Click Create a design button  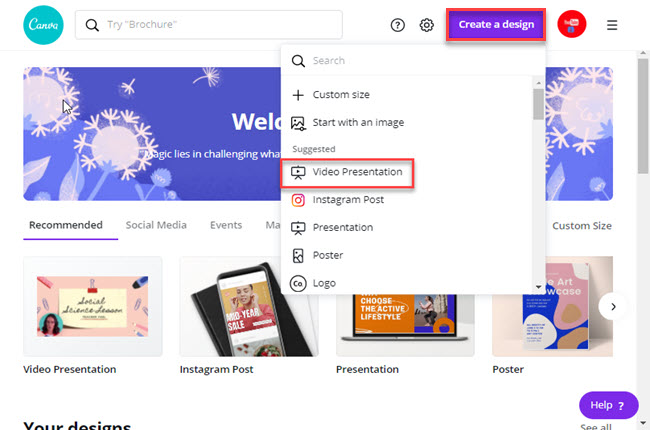coord(496,24)
